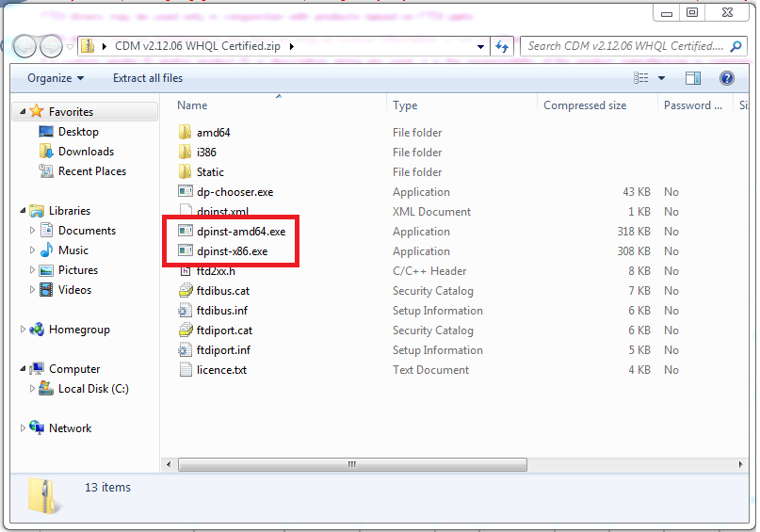The height and width of the screenshot is (532, 760).
Task: Click the Forward navigation arrow button
Action: click(52, 46)
